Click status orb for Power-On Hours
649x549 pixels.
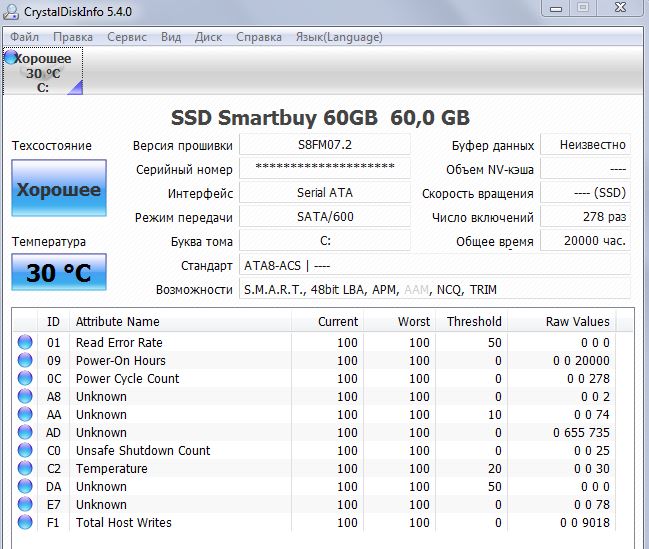[x=25, y=360]
